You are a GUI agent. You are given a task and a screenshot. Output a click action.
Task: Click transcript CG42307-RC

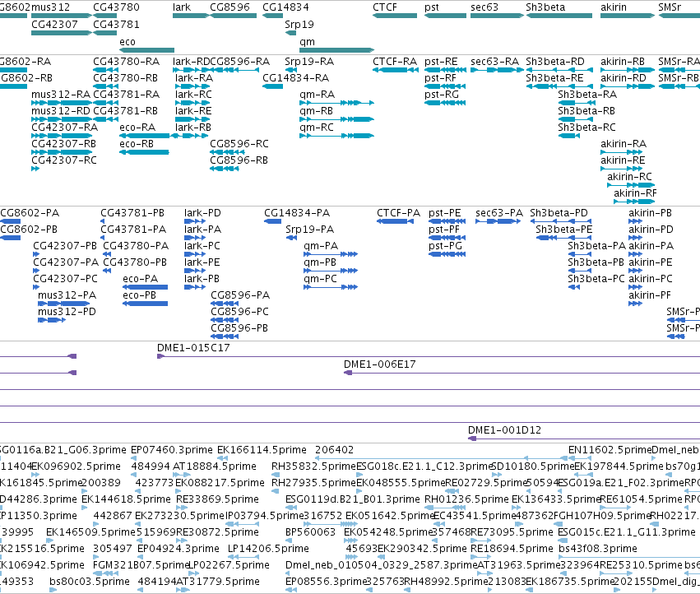point(64,160)
